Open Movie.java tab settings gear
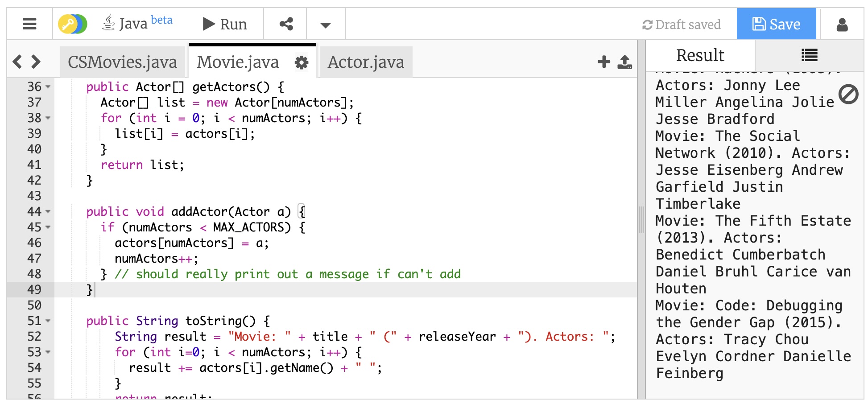Screen dimensions: 868x404 pos(302,62)
